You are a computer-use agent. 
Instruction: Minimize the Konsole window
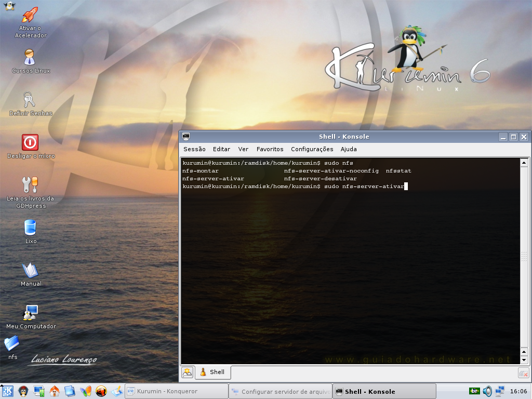[x=503, y=137]
